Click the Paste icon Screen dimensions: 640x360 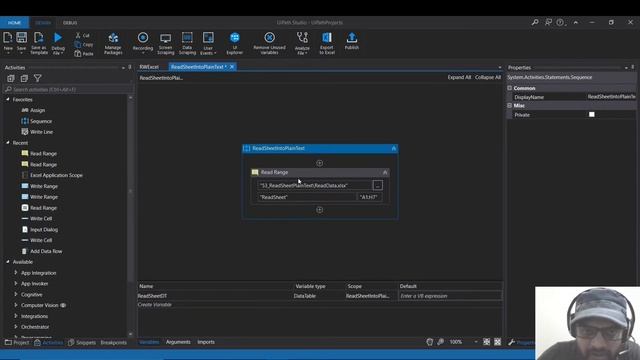click(78, 53)
